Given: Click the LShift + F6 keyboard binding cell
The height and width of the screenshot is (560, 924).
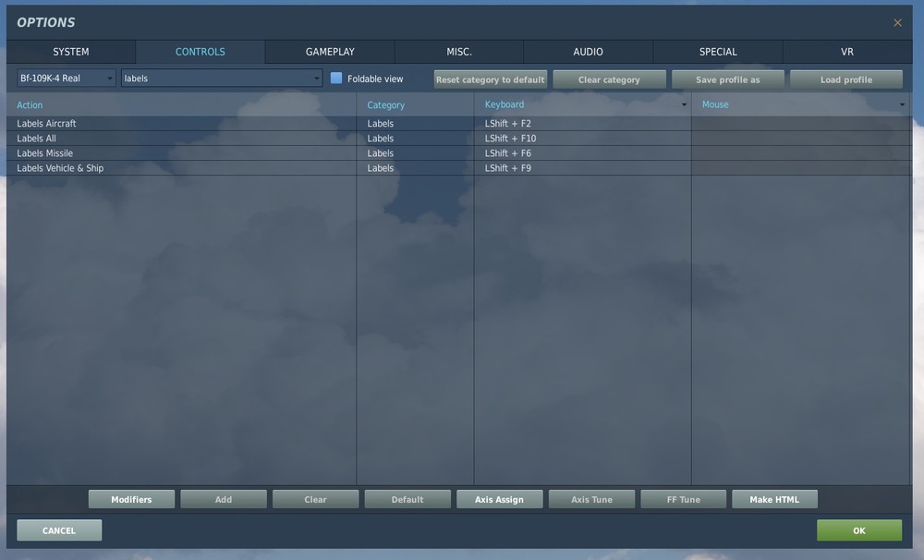Looking at the screenshot, I should [x=582, y=153].
